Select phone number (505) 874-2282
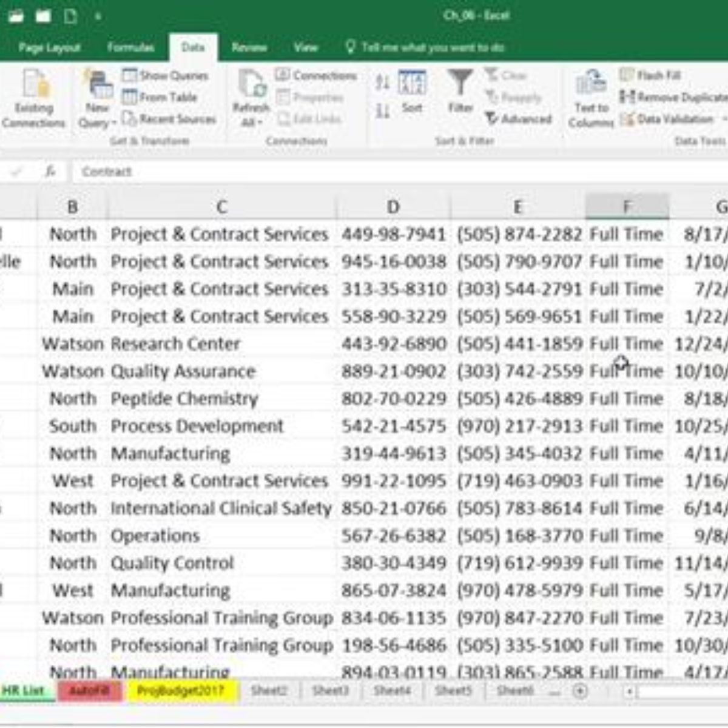 [x=517, y=234]
